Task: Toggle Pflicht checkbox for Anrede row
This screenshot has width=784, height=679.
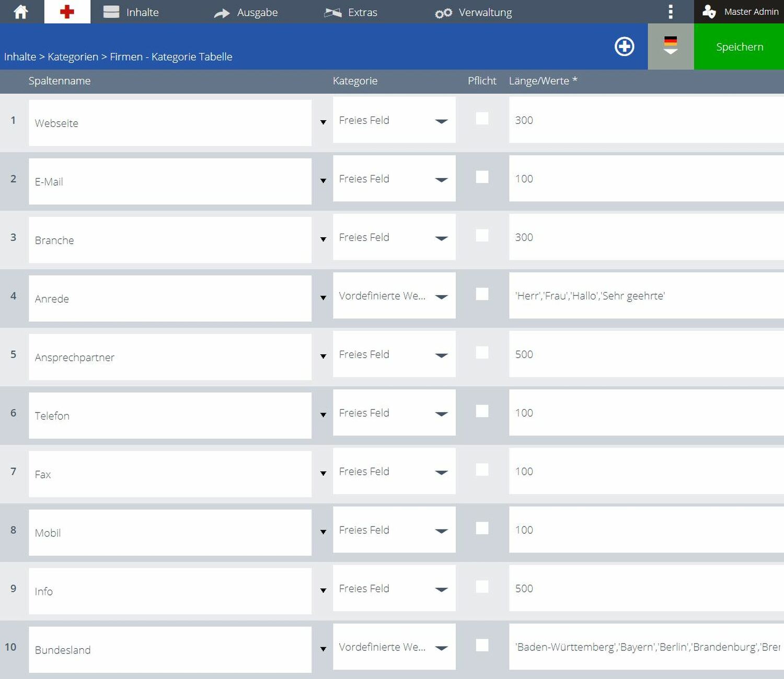Action: coord(482,294)
